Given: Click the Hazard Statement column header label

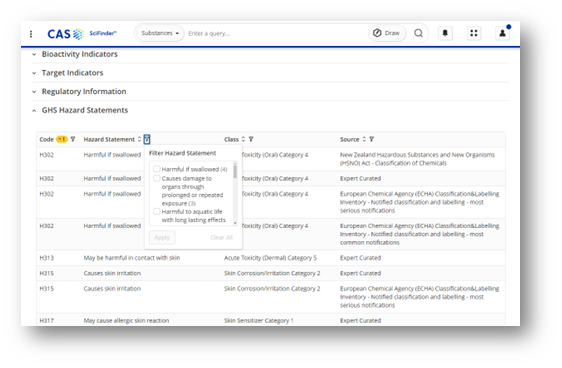Looking at the screenshot, I should [109, 139].
